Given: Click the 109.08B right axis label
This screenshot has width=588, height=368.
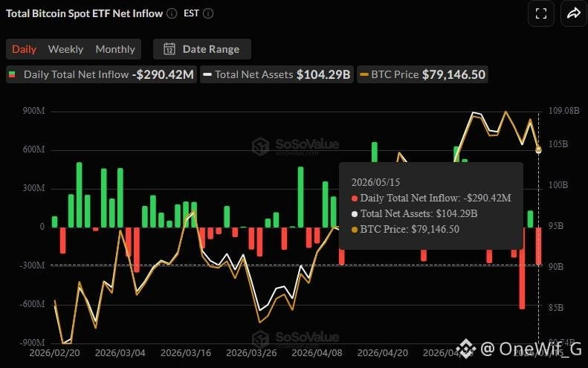Looking at the screenshot, I should tap(563, 111).
